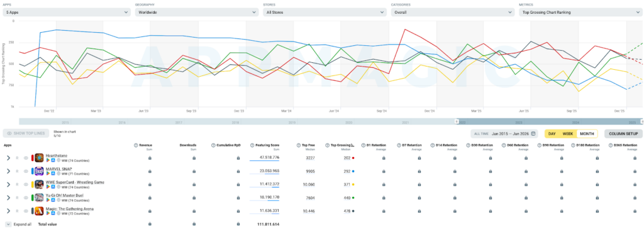
Task: Click the R toggle on MARVEL SNAP row
Action: (17, 171)
